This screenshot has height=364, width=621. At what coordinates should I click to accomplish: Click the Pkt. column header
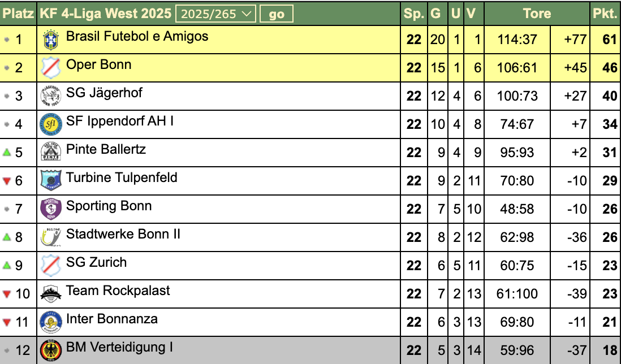click(605, 14)
